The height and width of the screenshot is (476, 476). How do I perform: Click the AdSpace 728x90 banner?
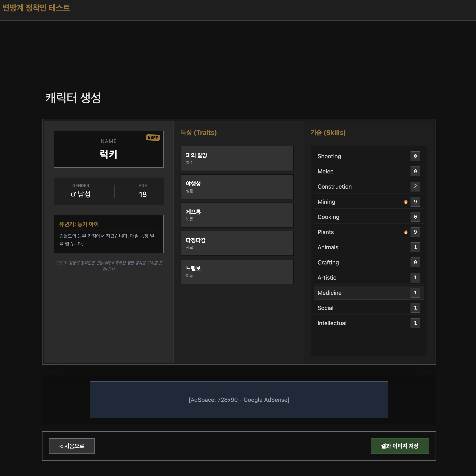pyautogui.click(x=239, y=400)
